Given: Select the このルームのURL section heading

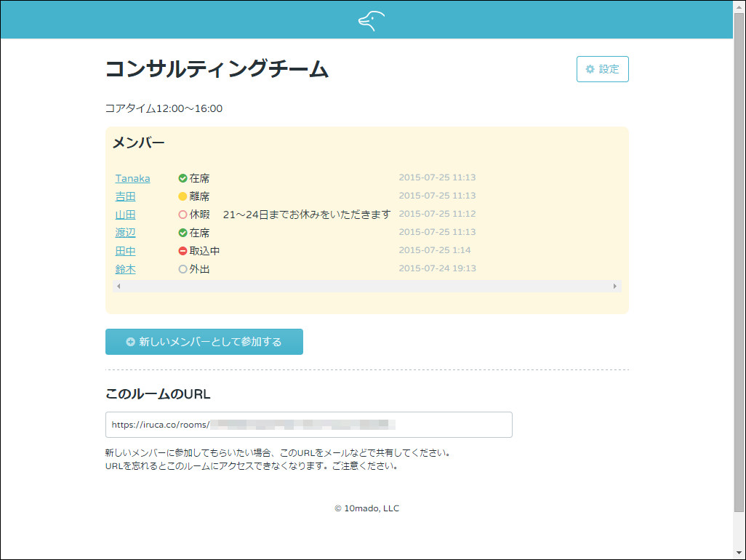Looking at the screenshot, I should [x=157, y=393].
